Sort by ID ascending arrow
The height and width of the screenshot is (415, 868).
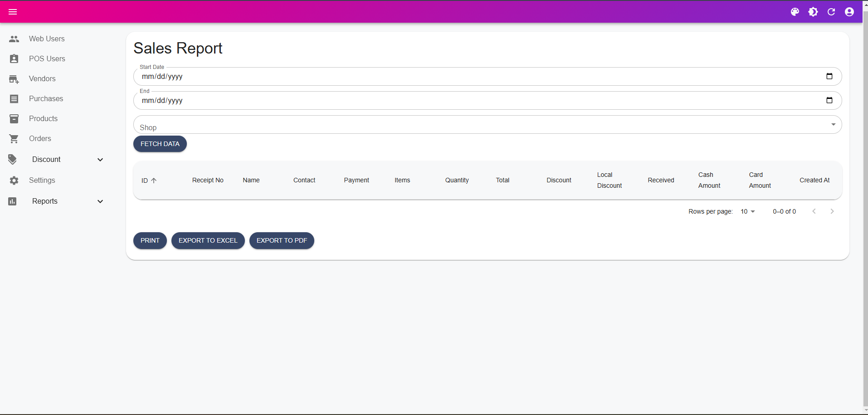(x=154, y=181)
